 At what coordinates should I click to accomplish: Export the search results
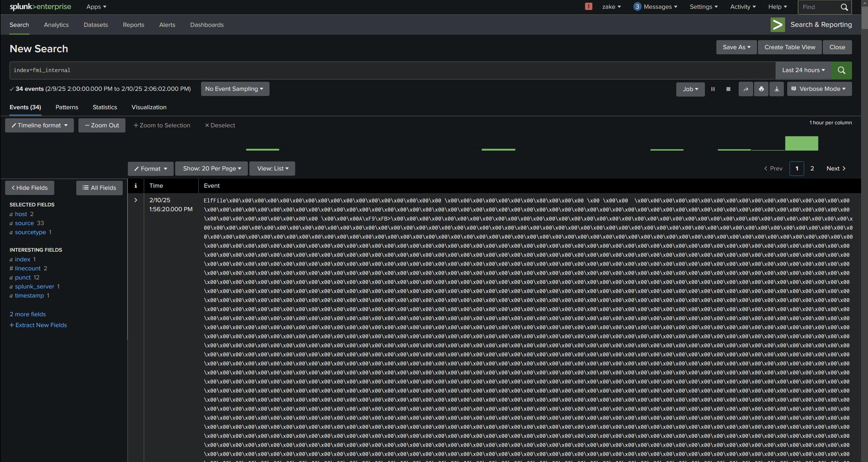pos(777,89)
